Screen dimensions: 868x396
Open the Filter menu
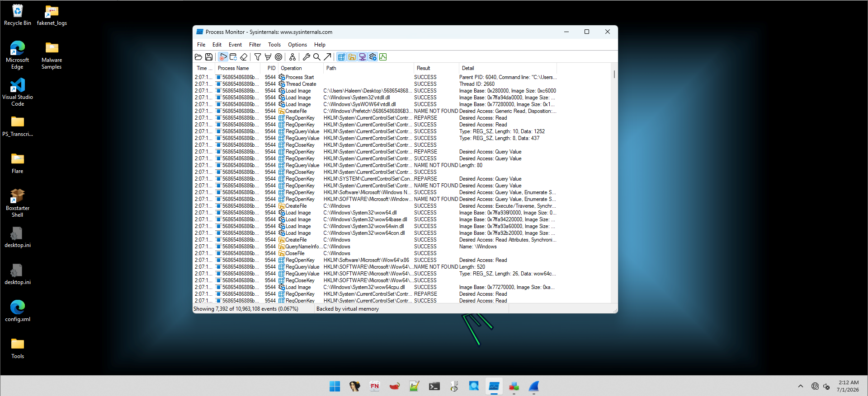click(255, 45)
